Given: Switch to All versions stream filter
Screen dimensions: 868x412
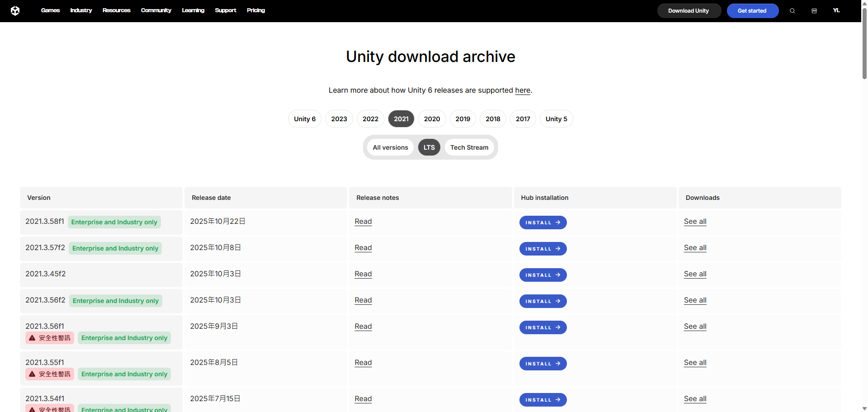Looking at the screenshot, I should tap(390, 147).
